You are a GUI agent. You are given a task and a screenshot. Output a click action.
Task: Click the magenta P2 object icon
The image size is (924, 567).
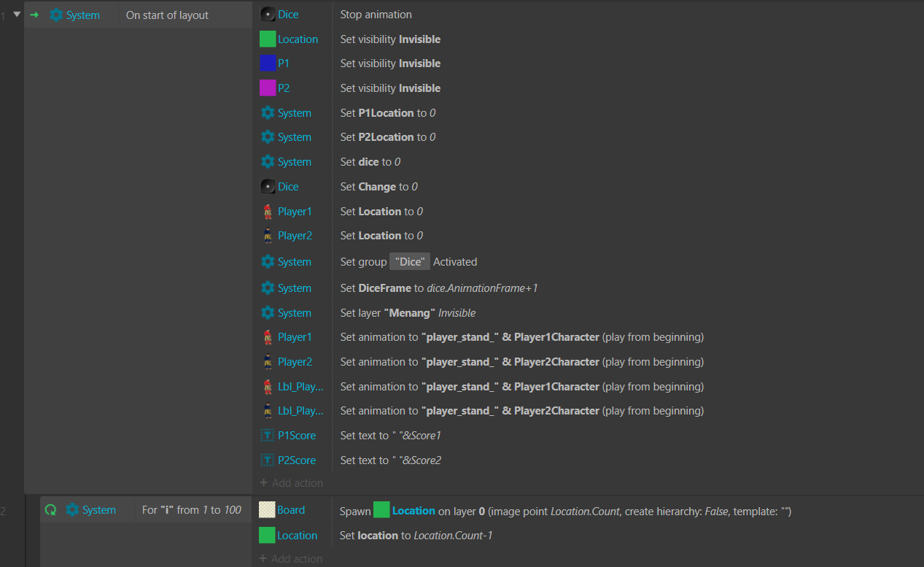click(x=268, y=88)
